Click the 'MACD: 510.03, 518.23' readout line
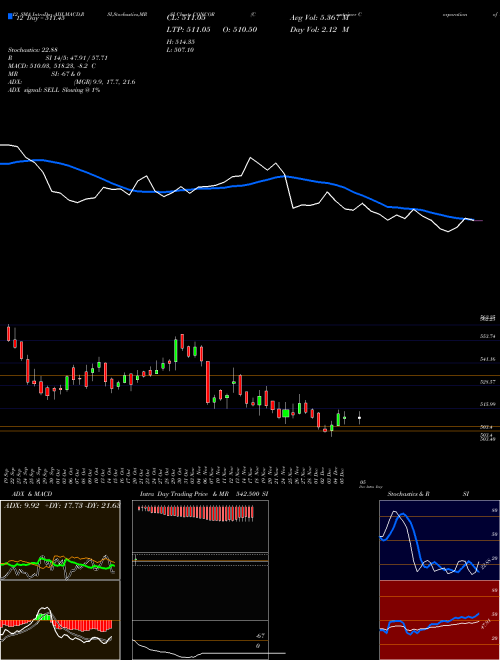The image size is (500, 660). click(x=52, y=66)
